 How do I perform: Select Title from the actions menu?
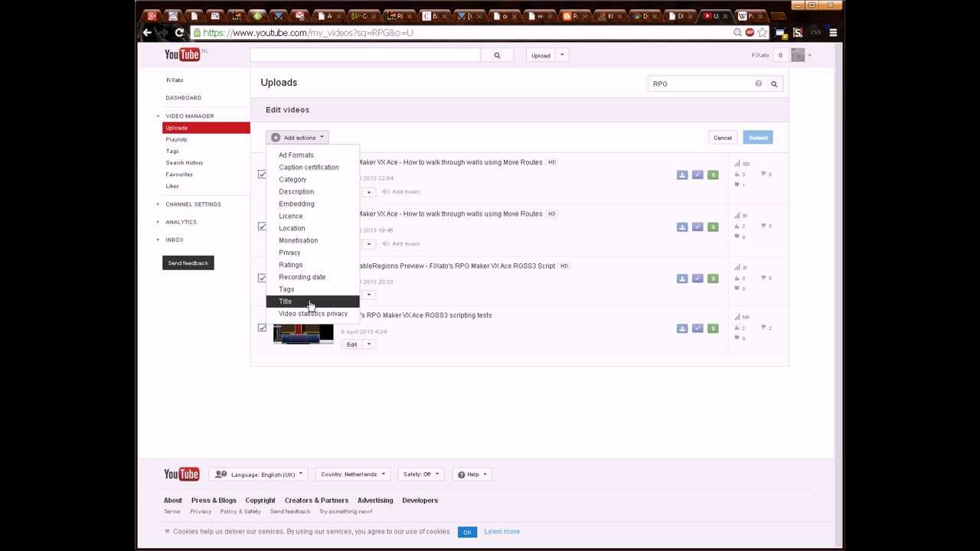coord(312,302)
